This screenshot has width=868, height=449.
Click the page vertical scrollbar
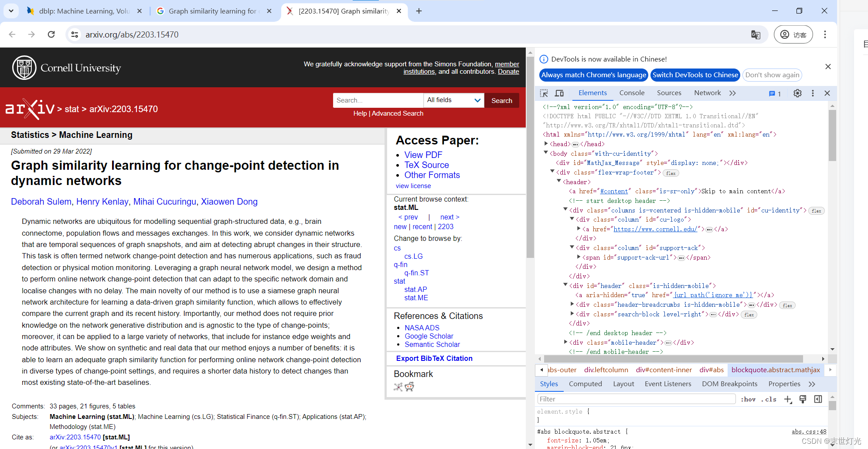530,157
